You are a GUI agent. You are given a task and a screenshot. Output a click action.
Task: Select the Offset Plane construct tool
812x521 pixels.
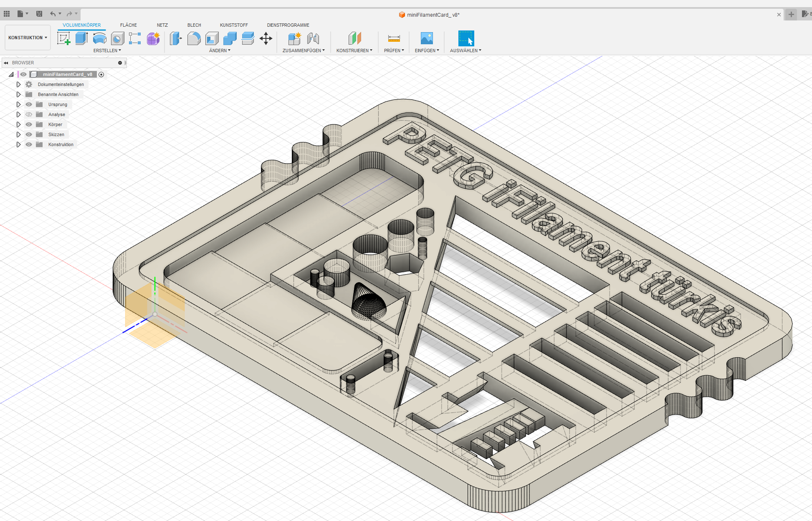(354, 38)
